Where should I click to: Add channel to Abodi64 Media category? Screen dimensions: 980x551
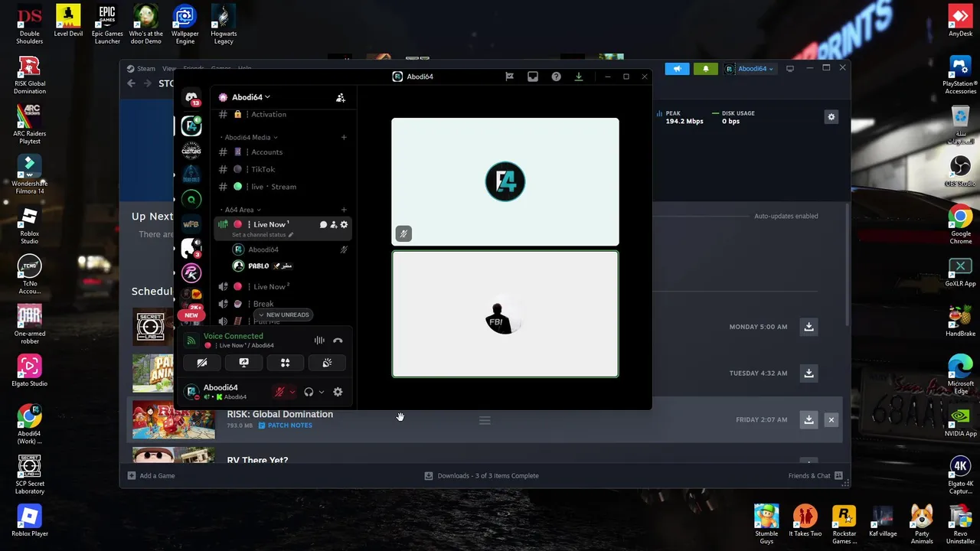tap(344, 138)
